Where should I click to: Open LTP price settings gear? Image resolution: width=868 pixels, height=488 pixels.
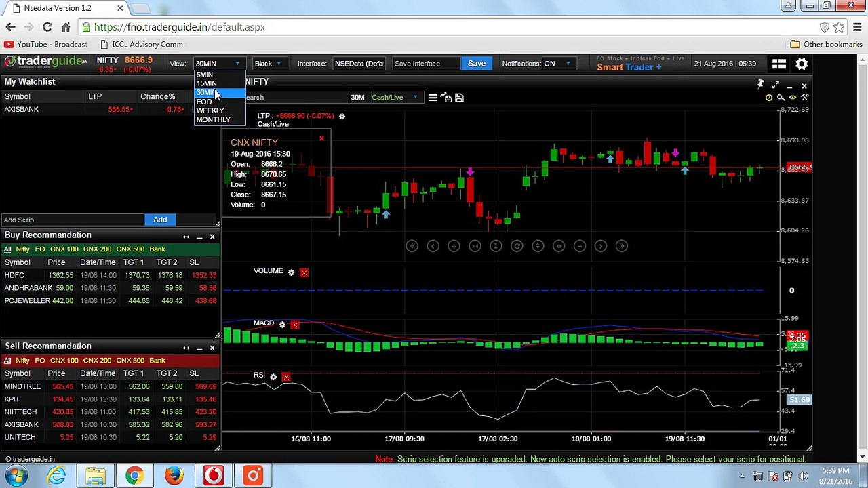pyautogui.click(x=342, y=116)
